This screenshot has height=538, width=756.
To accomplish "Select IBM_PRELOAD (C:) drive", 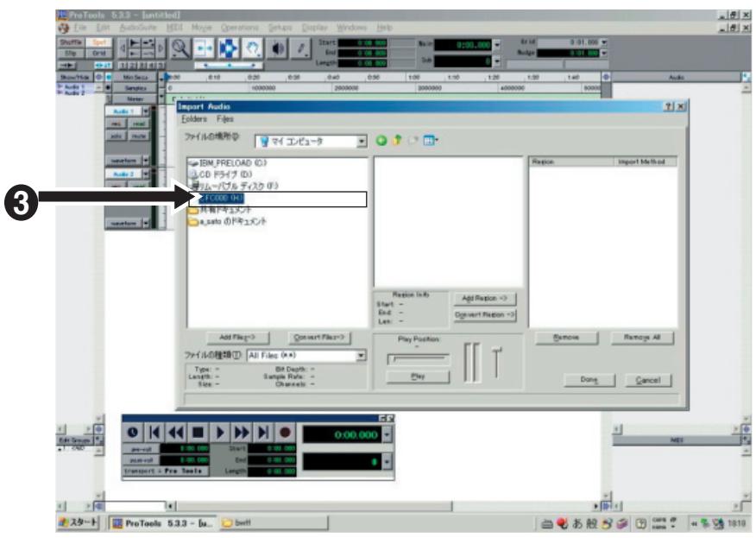I will coord(228,163).
